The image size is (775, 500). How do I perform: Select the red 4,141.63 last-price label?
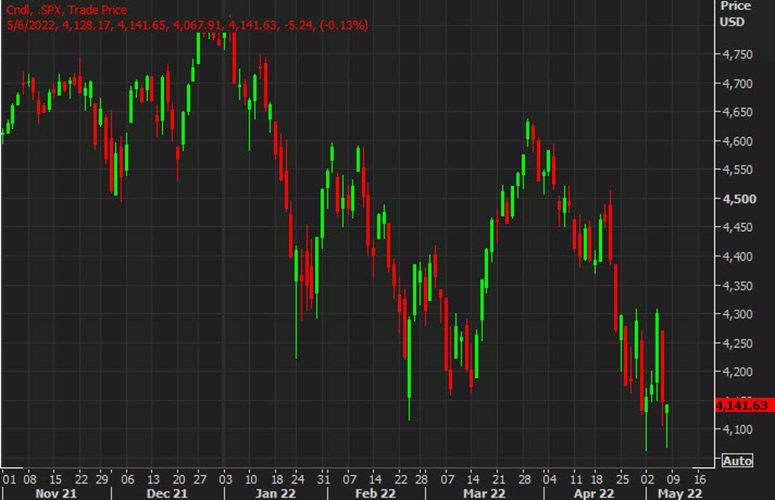point(744,406)
